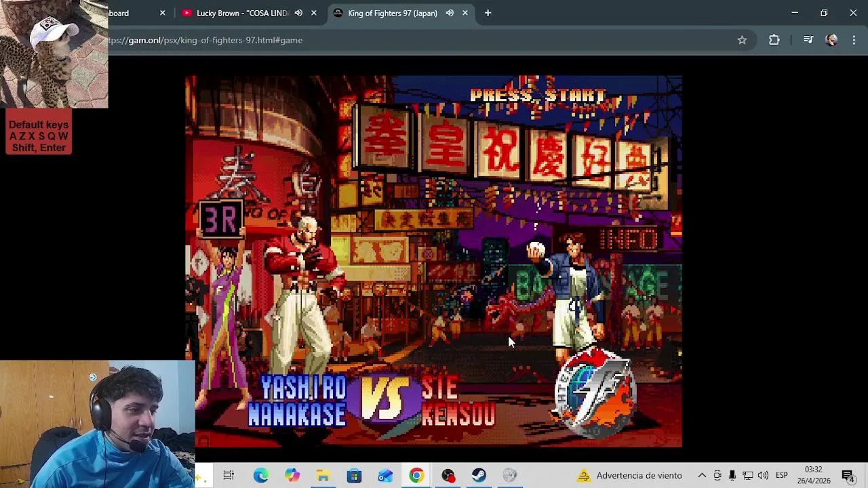Open Task View on the taskbar

point(229,476)
